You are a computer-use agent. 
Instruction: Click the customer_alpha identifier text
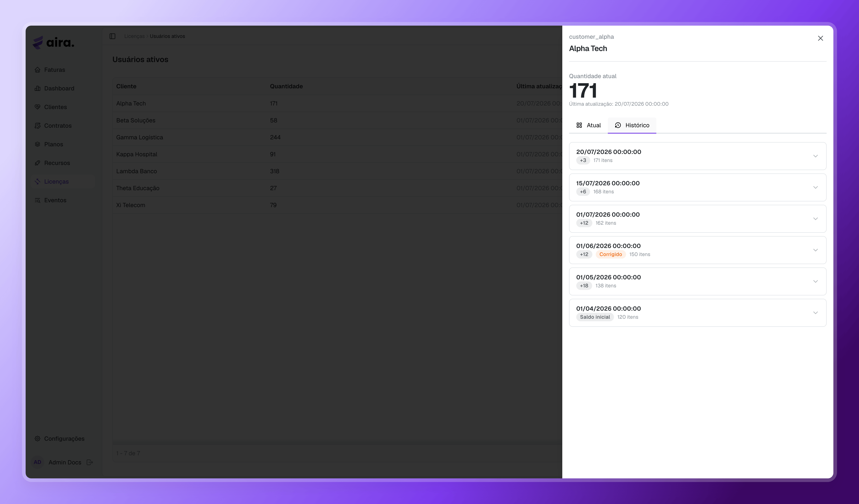[x=592, y=37]
